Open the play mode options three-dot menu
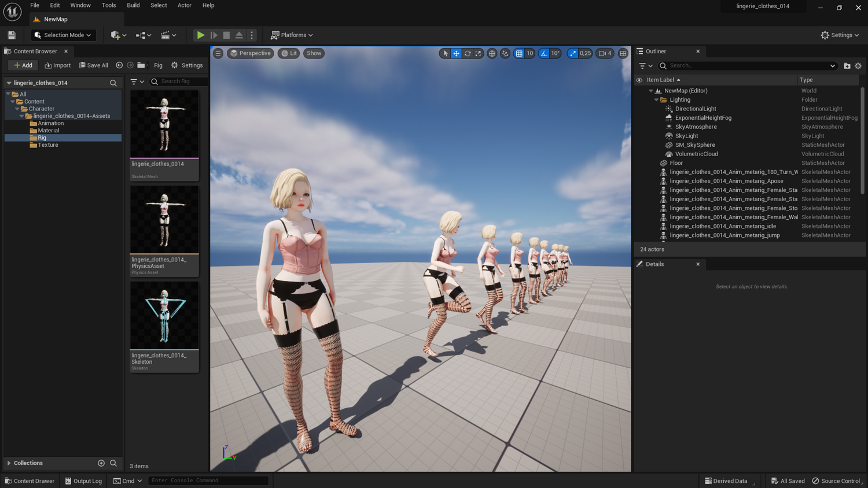Image resolution: width=868 pixels, height=488 pixels. tap(252, 35)
